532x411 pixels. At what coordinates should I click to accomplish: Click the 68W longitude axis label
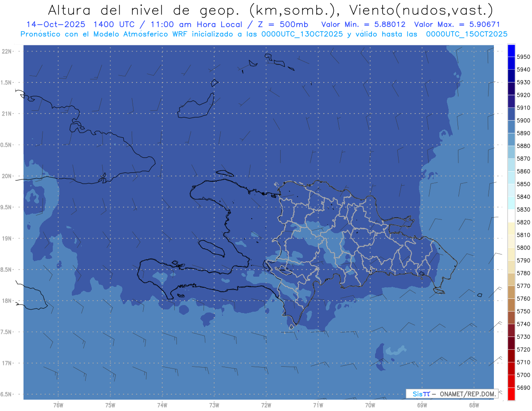coord(473,405)
